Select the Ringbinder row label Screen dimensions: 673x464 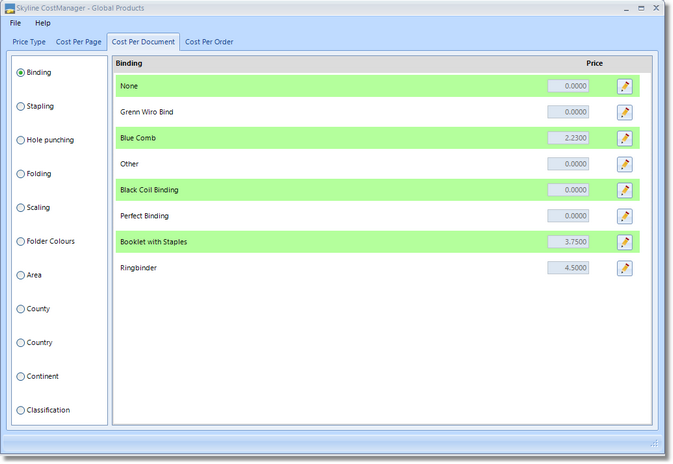point(138,268)
